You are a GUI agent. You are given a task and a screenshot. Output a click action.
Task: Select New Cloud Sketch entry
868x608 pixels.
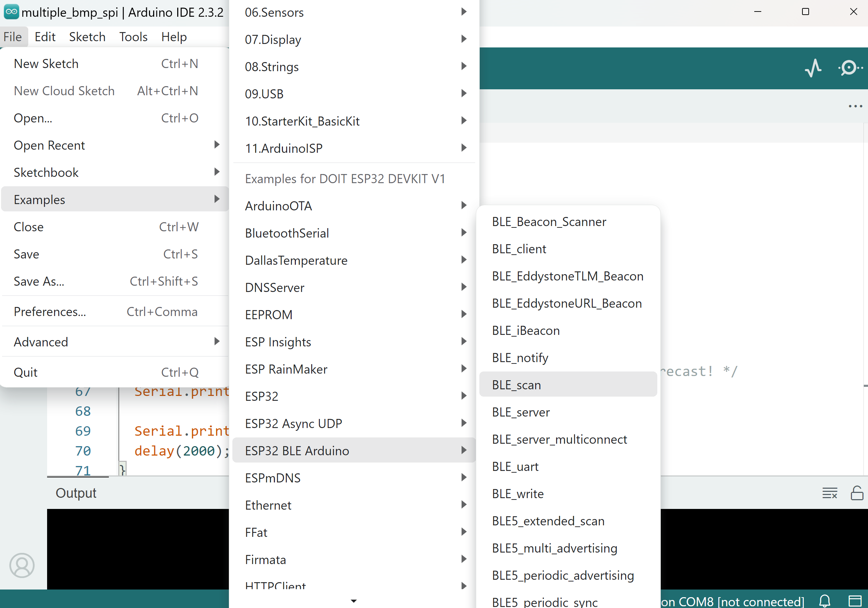pos(115,91)
